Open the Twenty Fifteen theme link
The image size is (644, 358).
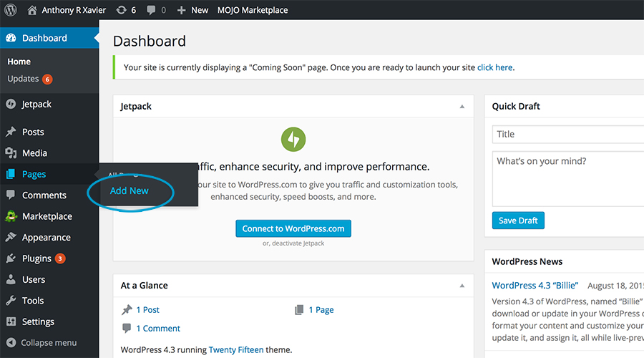[x=236, y=350]
